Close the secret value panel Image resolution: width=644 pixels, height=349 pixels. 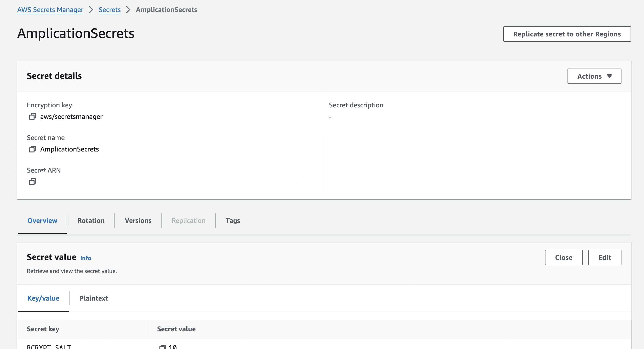[563, 257]
